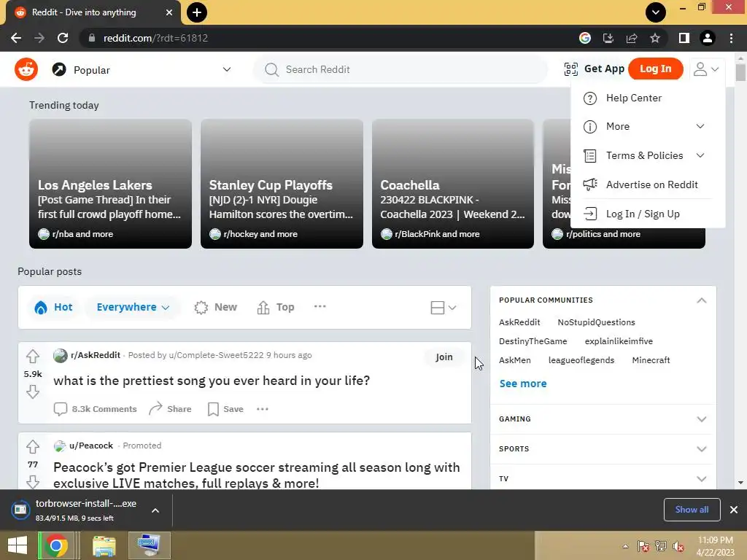
Task: Click the muted volume tray icon
Action: pos(678,546)
